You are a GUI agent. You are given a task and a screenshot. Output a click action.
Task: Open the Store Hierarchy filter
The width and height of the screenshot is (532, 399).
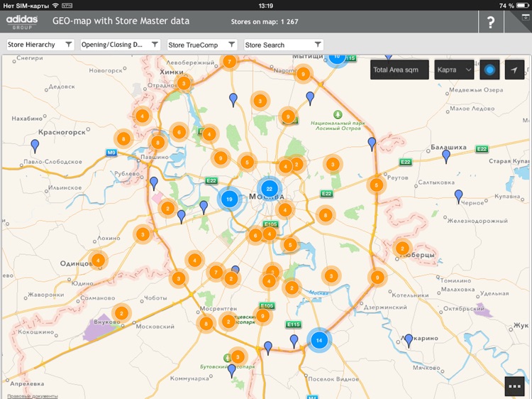(40, 45)
